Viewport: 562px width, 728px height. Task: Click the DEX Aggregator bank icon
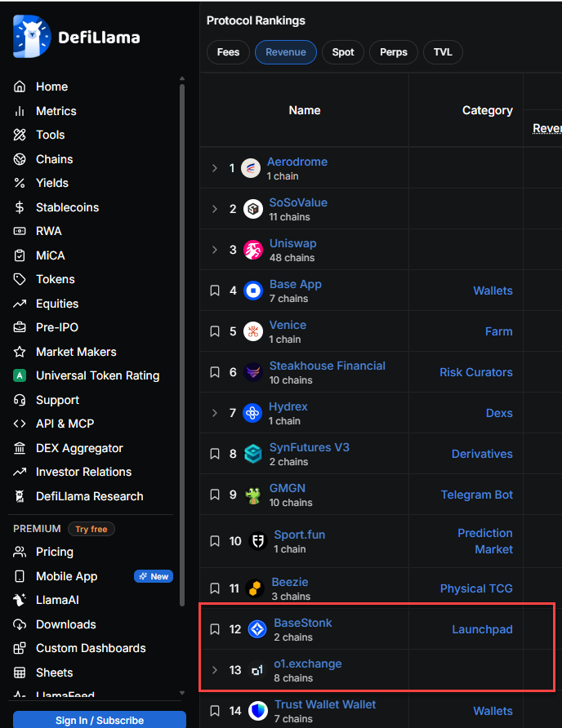[x=20, y=448]
